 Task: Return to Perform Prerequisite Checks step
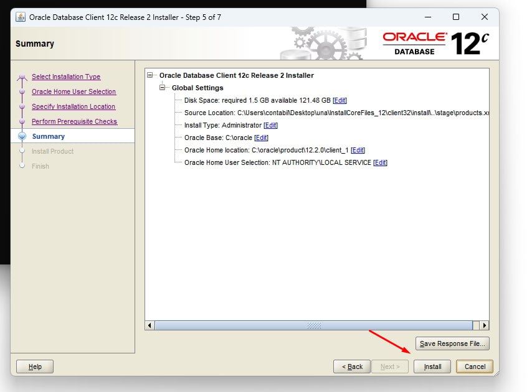pyautogui.click(x=74, y=121)
